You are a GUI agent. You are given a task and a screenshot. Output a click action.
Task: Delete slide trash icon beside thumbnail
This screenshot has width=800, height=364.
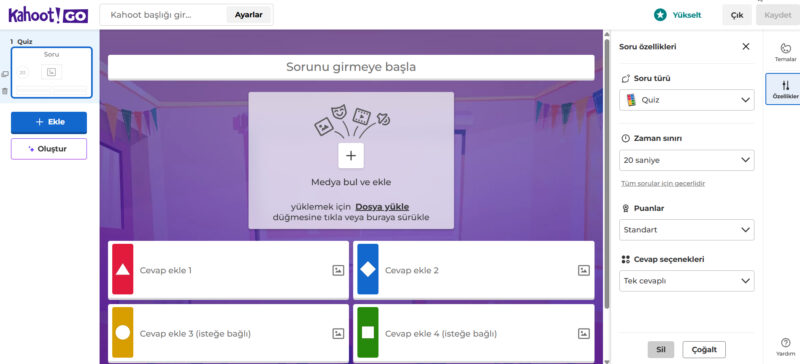(5, 91)
